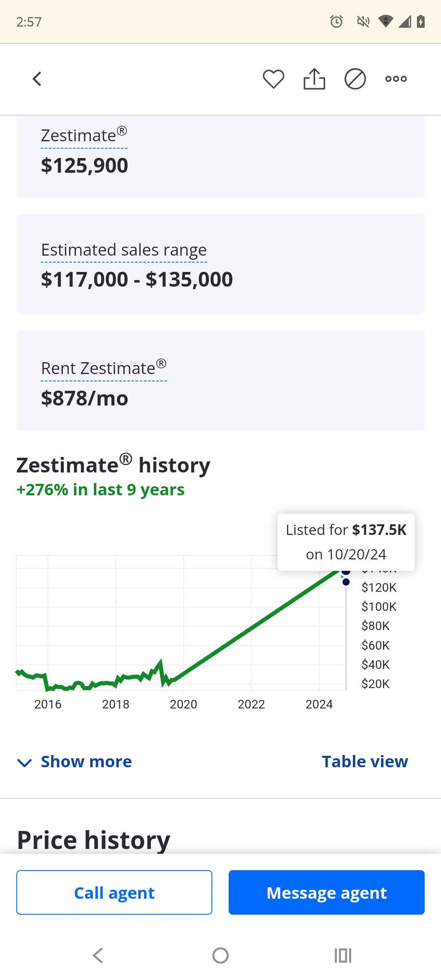Tap the Zestimate info label
Image resolution: width=441 pixels, height=980 pixels.
[84, 136]
